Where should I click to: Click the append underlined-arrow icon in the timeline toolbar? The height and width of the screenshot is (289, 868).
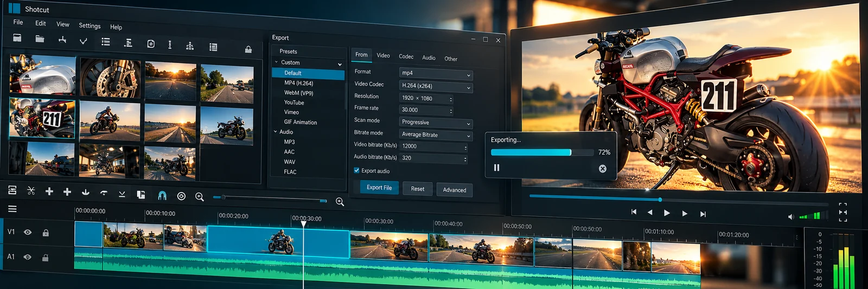point(122,194)
